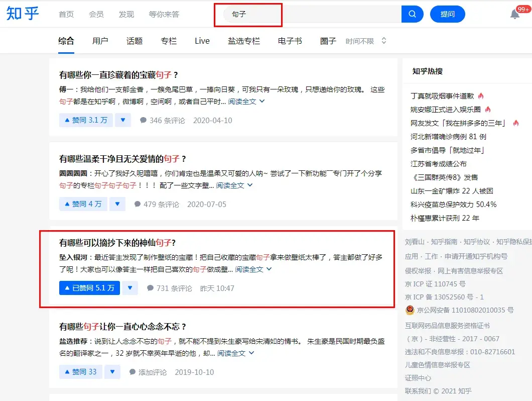
Task: Click the comment bubble icon beside 731 条评论
Action: click(x=150, y=288)
